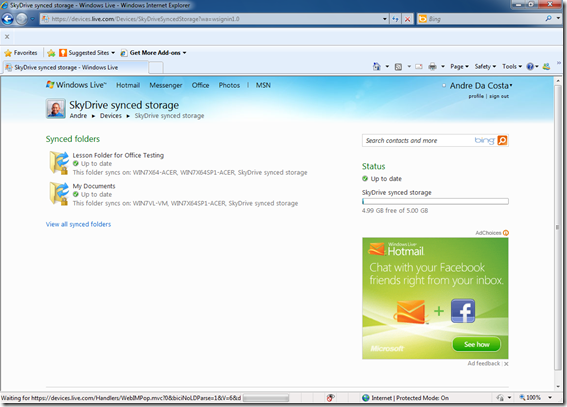This screenshot has width=567, height=407.
Task: Click the AdChoices icon
Action: click(x=506, y=233)
